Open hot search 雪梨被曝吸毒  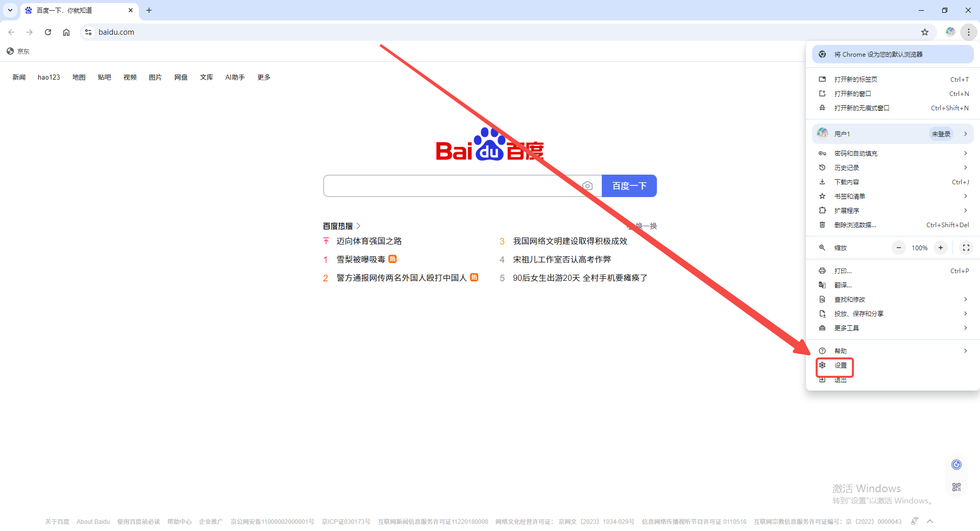pos(361,259)
